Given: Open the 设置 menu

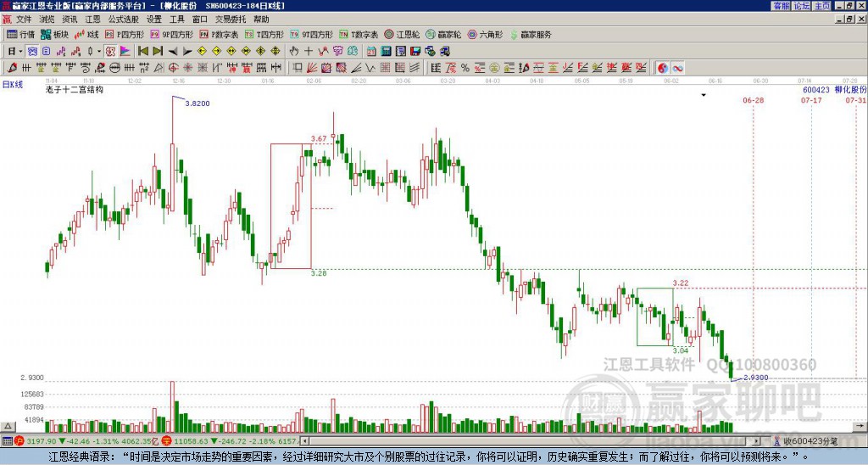Looking at the screenshot, I should 154,20.
